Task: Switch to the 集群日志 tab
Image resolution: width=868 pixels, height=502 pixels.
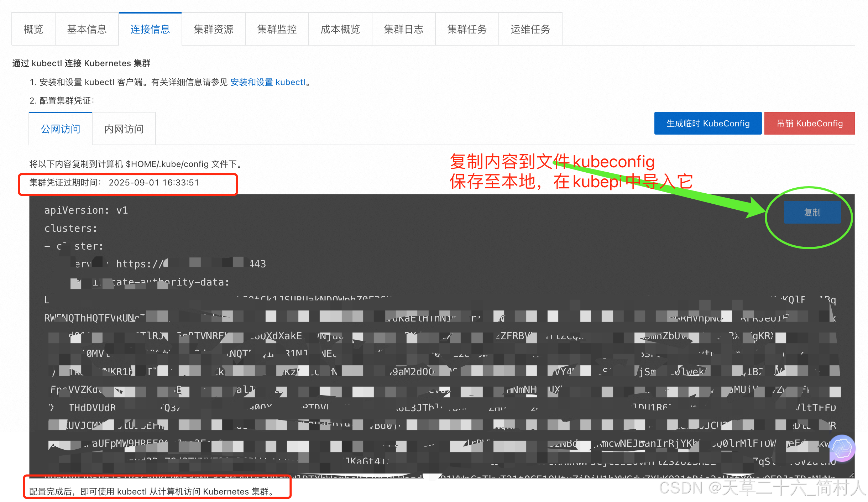Action: [404, 29]
